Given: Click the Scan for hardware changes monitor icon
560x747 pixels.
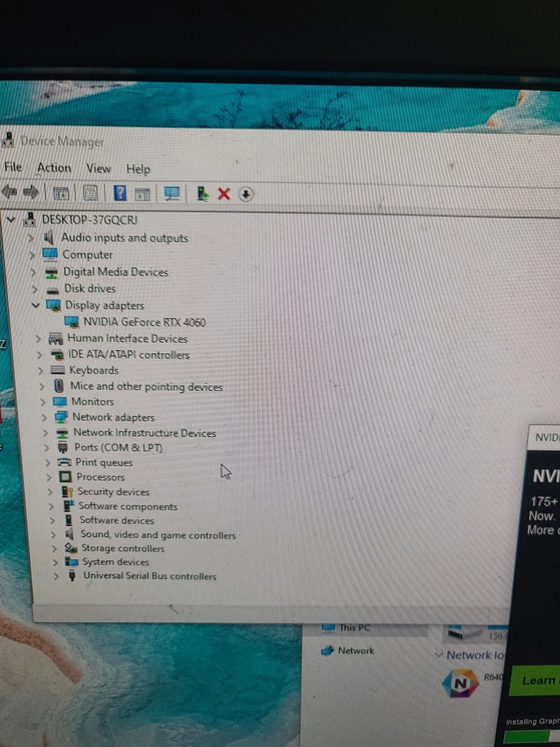Looking at the screenshot, I should [x=172, y=193].
